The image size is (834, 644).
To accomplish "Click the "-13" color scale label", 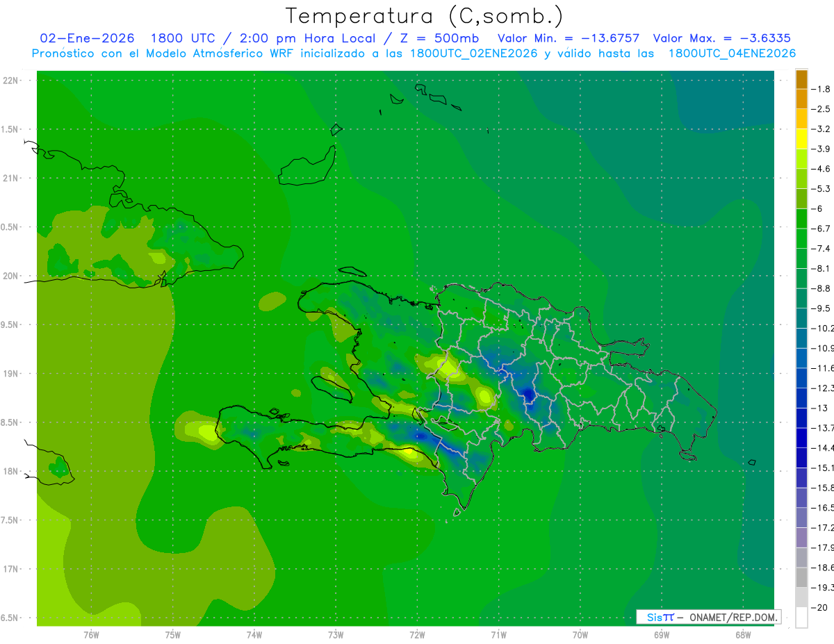I will coord(819,408).
